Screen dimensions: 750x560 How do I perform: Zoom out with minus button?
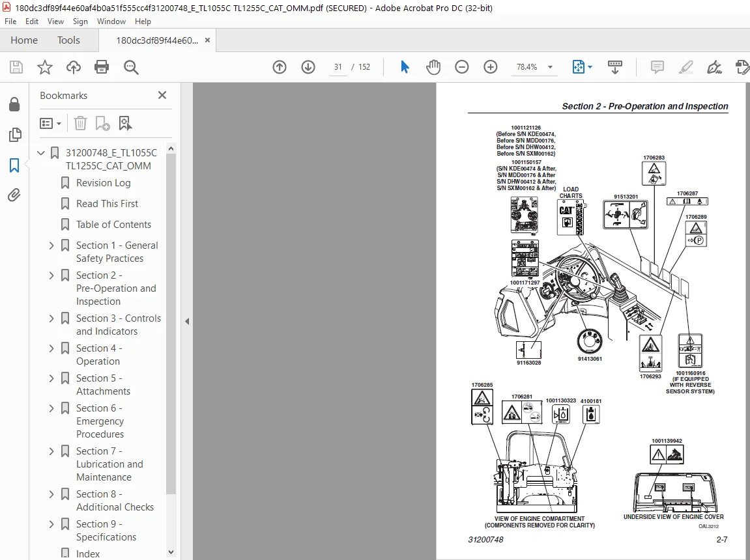coord(461,67)
